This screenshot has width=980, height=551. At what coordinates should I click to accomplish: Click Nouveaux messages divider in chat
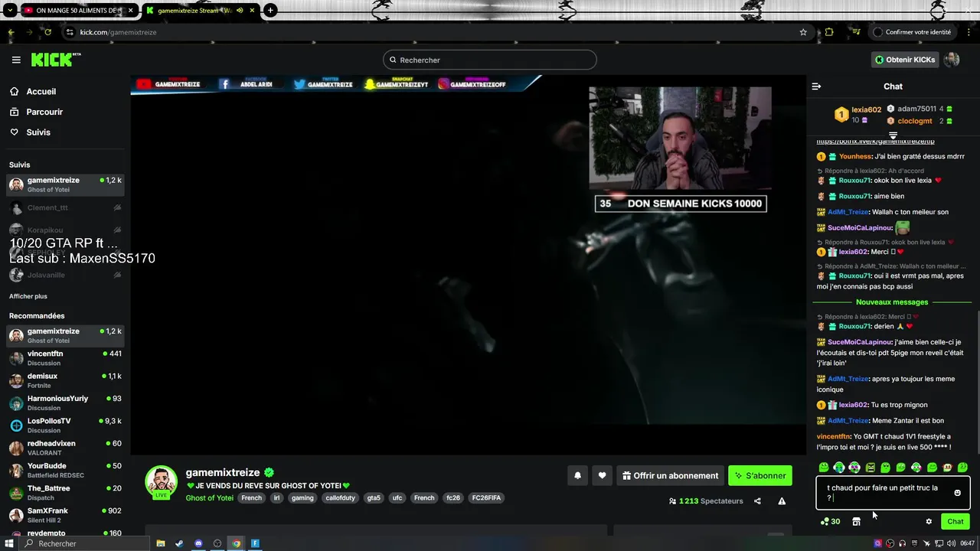(x=892, y=302)
